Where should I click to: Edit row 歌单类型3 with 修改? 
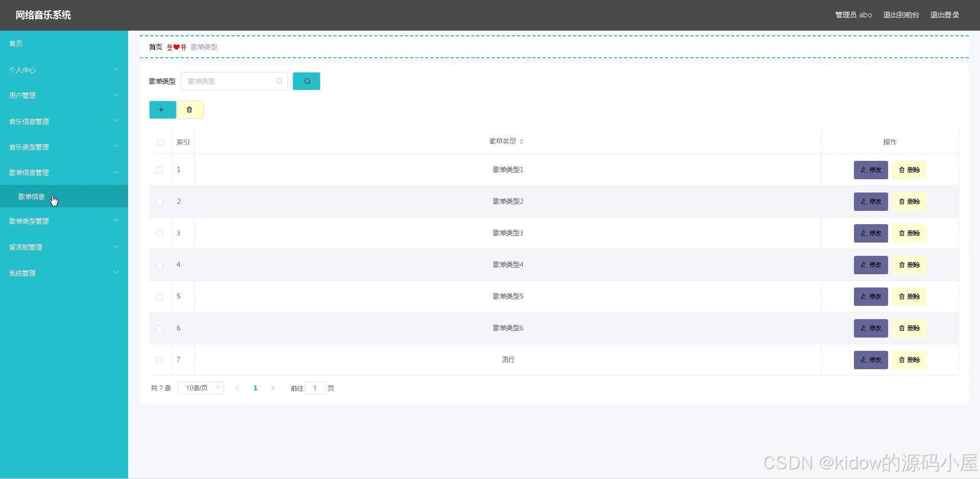click(871, 233)
